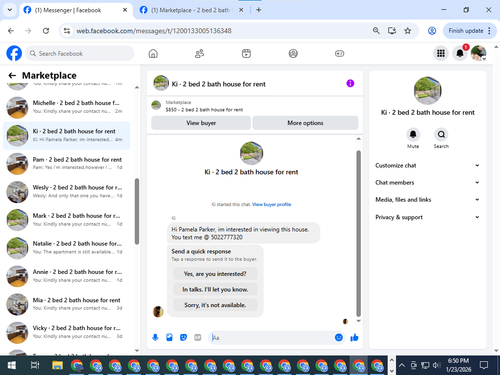Open Pam's 2 bed 2 bath conversation
Screen dimensions: 500x375
[x=67, y=164]
